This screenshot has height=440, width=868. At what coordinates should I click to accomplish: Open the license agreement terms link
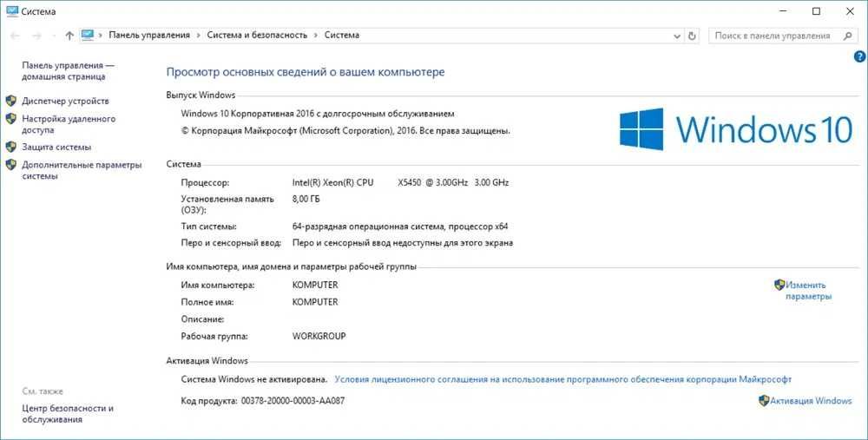(x=563, y=379)
